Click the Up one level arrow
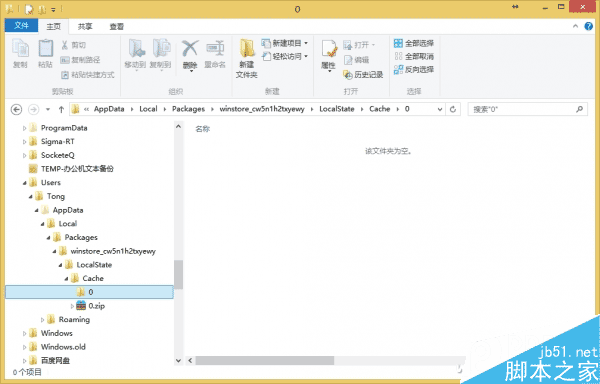 pyautogui.click(x=61, y=109)
